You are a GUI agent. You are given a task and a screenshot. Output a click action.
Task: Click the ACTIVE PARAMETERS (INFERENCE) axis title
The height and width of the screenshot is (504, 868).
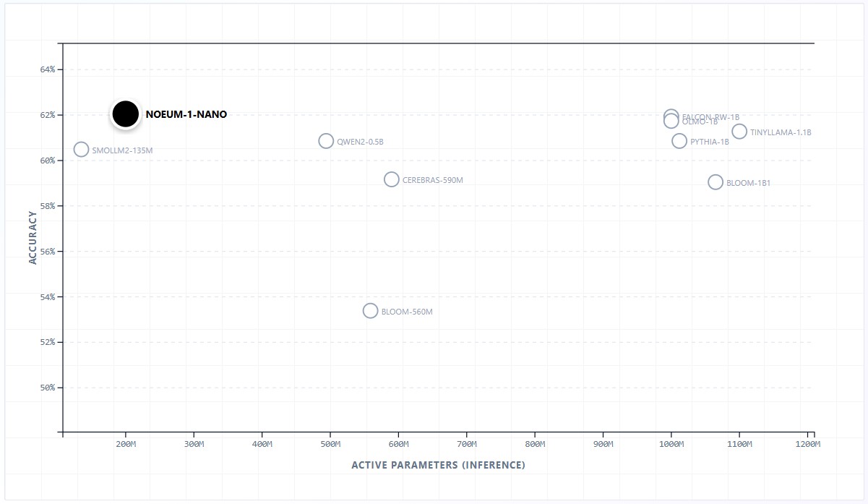pos(438,465)
